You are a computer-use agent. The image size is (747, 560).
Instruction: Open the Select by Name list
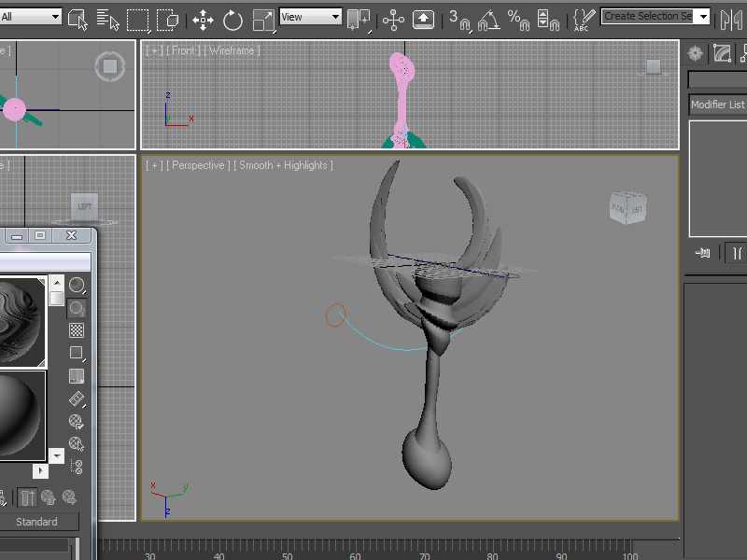click(107, 20)
